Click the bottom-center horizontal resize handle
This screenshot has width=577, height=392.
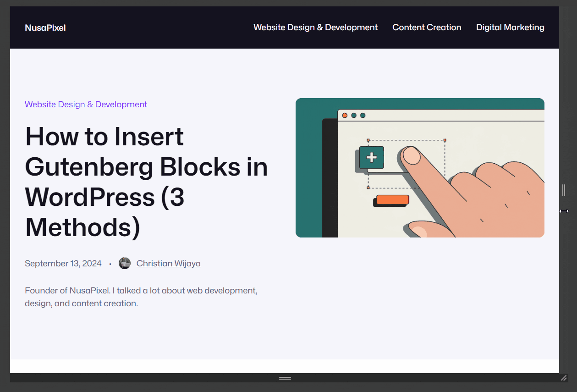click(285, 378)
